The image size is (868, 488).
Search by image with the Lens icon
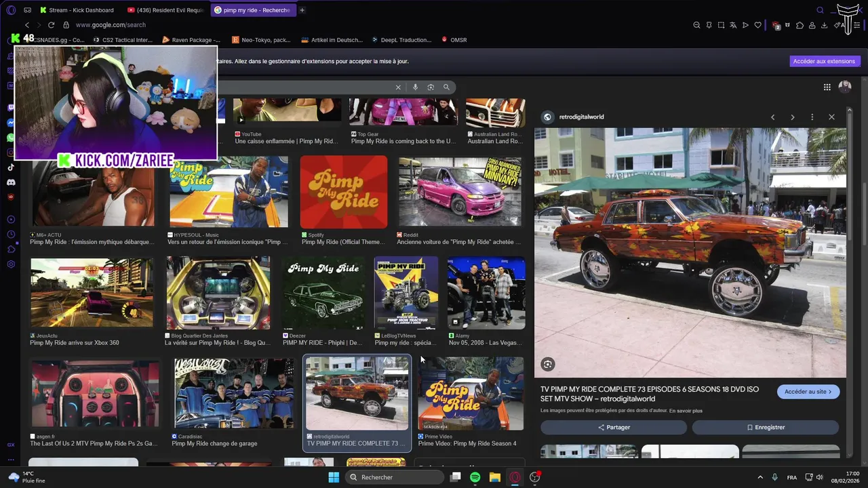[x=431, y=87]
